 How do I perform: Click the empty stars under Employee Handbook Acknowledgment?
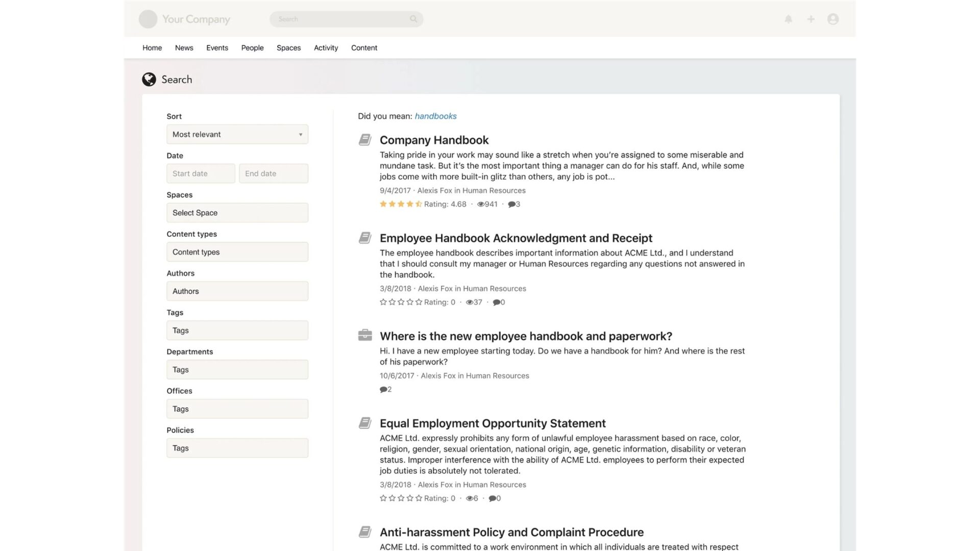pyautogui.click(x=401, y=302)
